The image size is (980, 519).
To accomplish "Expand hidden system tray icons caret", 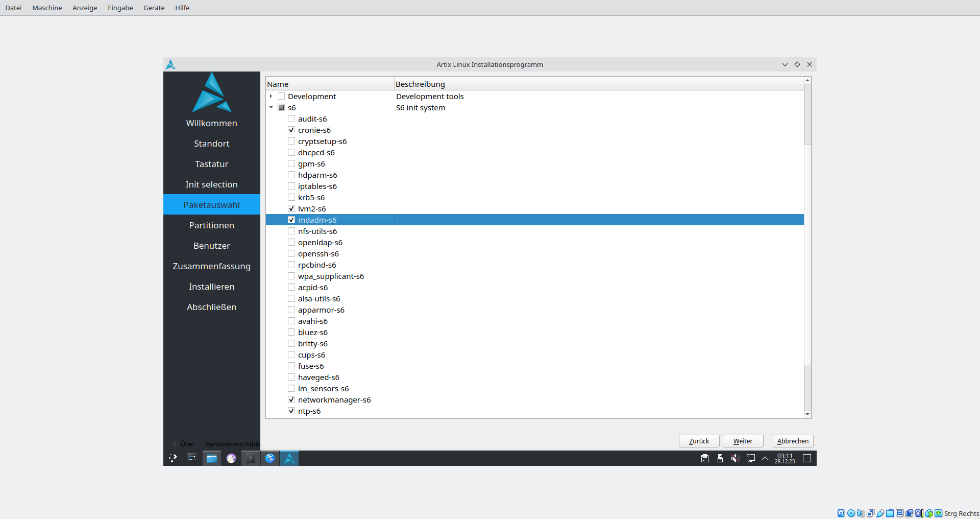I will click(765, 458).
